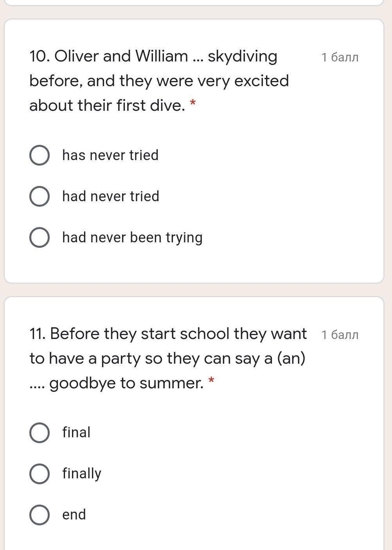Select the "final" radio button
Image resolution: width=392 pixels, height=550 pixels.
click(x=40, y=433)
